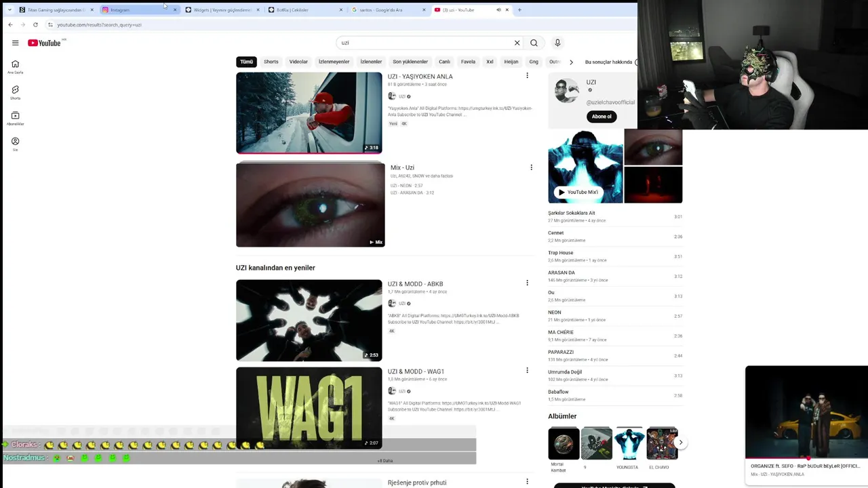Open the WAG1 video thumbnail
This screenshot has width=868, height=488.
tap(309, 407)
